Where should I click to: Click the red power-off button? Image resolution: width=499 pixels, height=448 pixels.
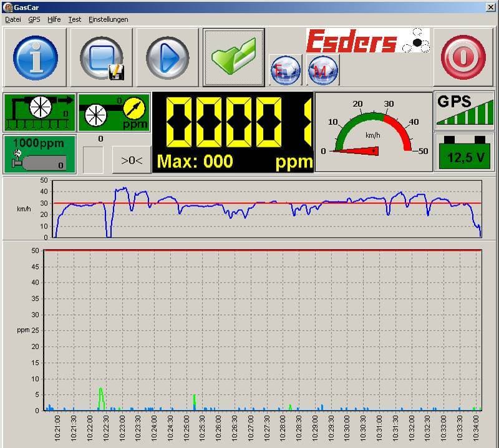pyautogui.click(x=463, y=57)
